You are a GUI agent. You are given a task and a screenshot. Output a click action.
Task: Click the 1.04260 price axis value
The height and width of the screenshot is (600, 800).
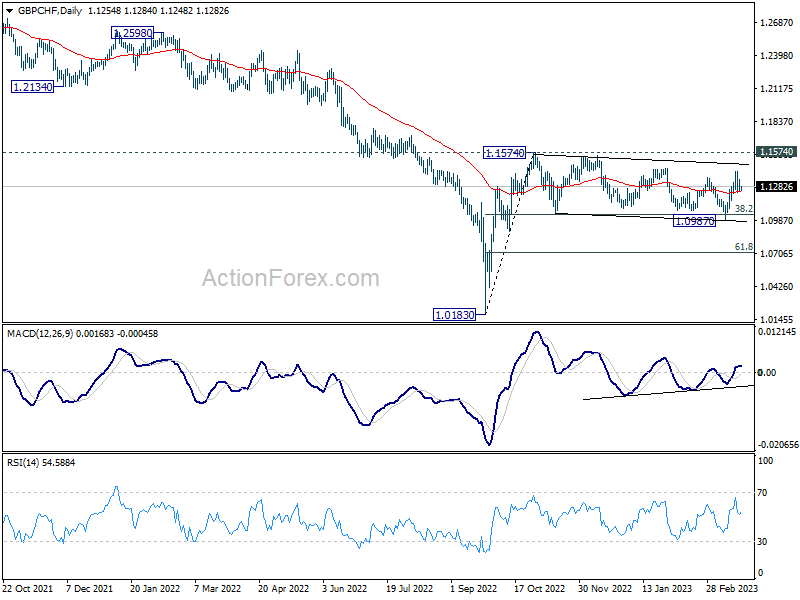tap(777, 287)
